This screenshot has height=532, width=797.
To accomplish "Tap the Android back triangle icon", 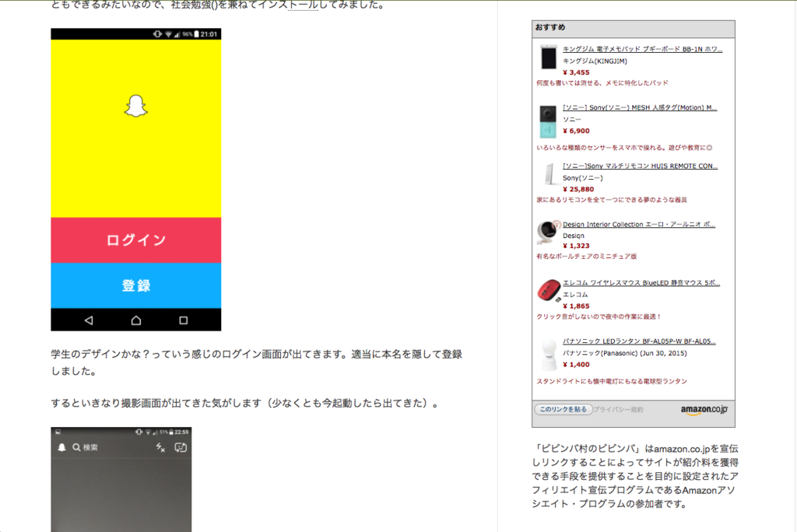I will 89,320.
